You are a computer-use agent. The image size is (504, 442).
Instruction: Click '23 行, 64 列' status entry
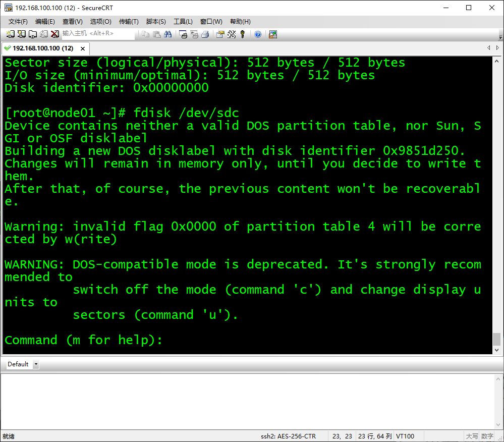click(x=375, y=436)
